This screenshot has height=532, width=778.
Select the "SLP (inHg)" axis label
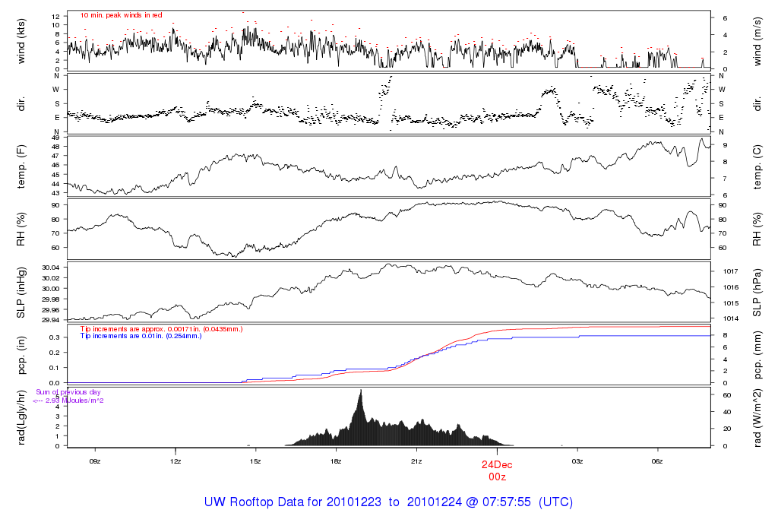coord(23,291)
